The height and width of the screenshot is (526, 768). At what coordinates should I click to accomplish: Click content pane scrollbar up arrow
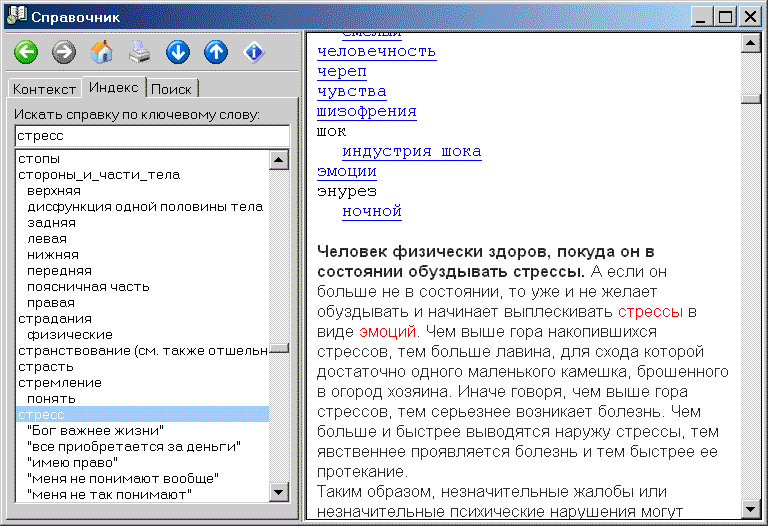750,43
